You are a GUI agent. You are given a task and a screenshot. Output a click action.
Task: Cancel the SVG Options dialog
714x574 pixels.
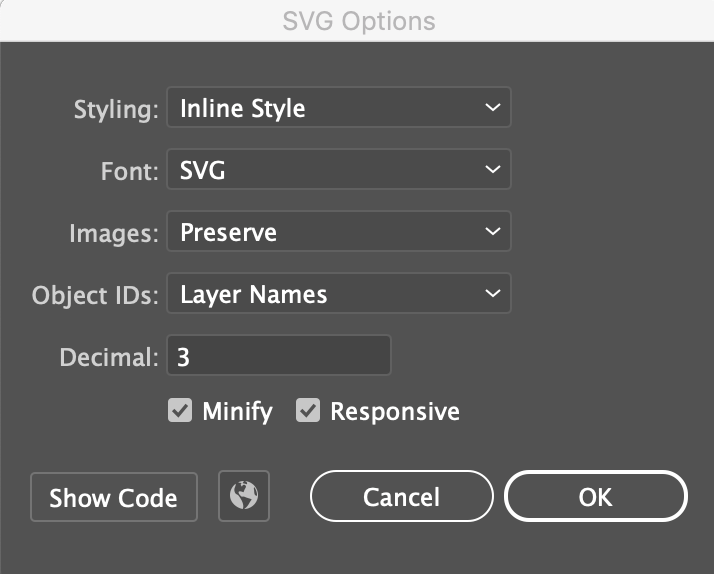pos(401,497)
